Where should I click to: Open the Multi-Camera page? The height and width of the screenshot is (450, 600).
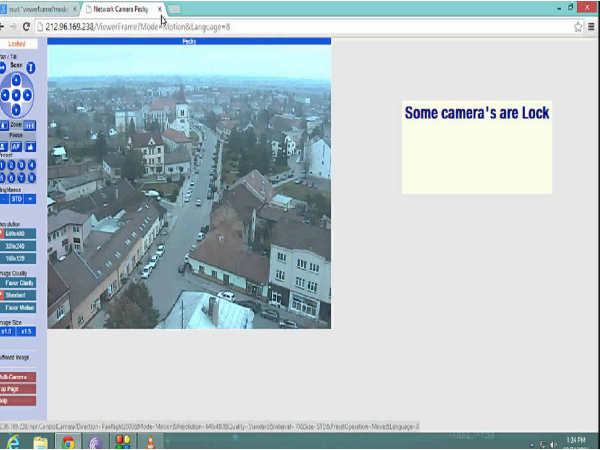point(17,377)
